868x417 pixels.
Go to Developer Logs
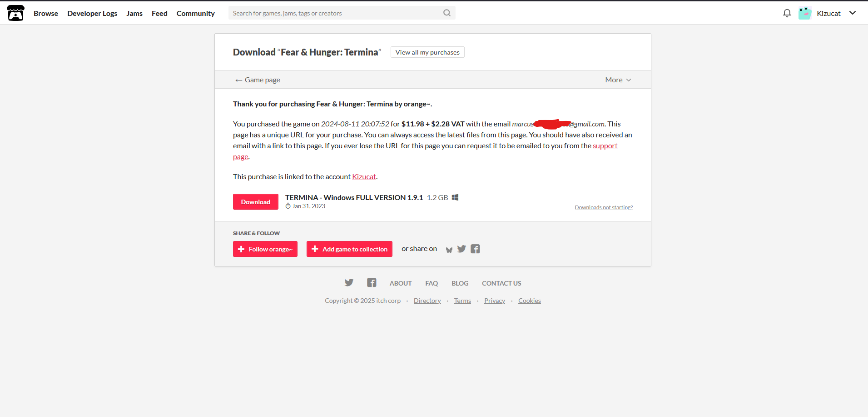[92, 13]
